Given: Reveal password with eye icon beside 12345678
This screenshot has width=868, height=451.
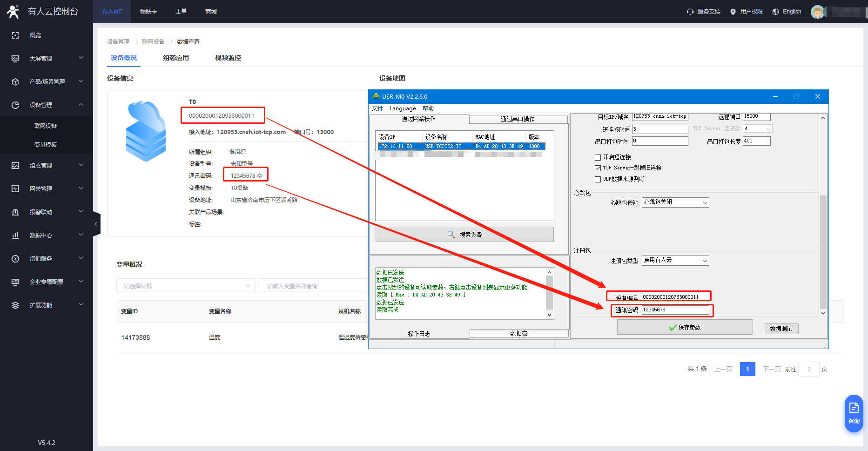Looking at the screenshot, I should (x=260, y=176).
